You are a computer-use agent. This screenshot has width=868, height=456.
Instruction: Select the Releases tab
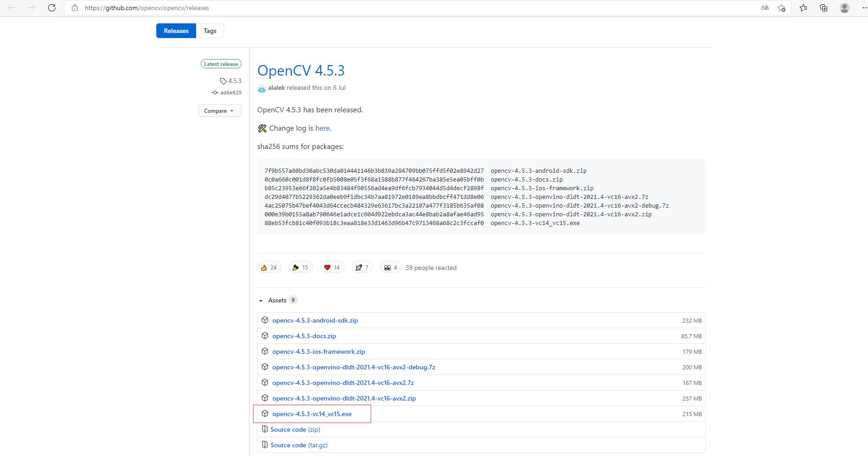(x=176, y=31)
